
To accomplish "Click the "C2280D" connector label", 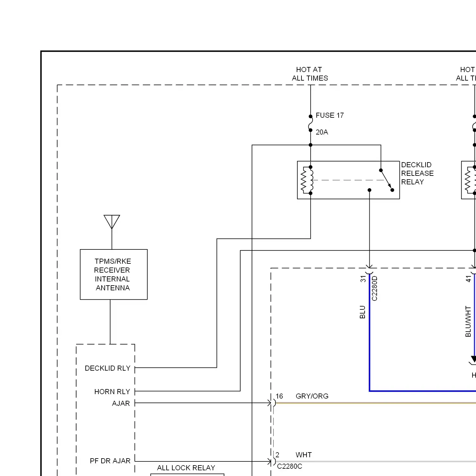I will (374, 288).
